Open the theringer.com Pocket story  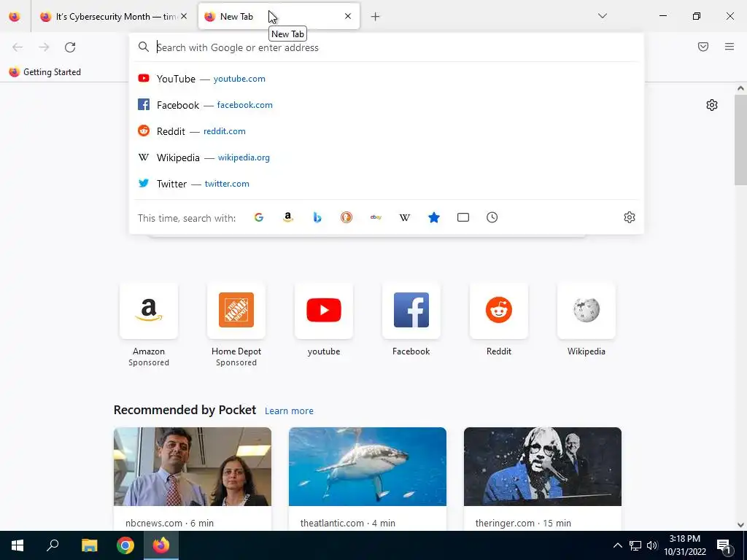point(543,478)
